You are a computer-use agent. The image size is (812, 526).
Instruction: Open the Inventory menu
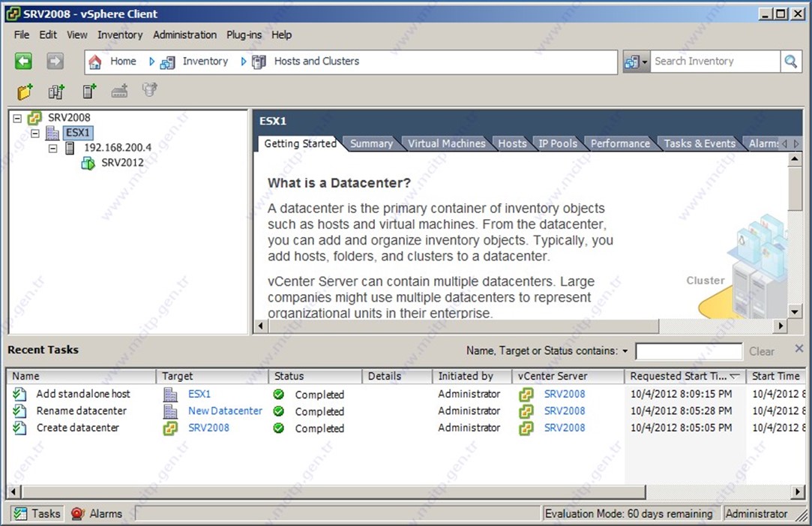coord(120,35)
